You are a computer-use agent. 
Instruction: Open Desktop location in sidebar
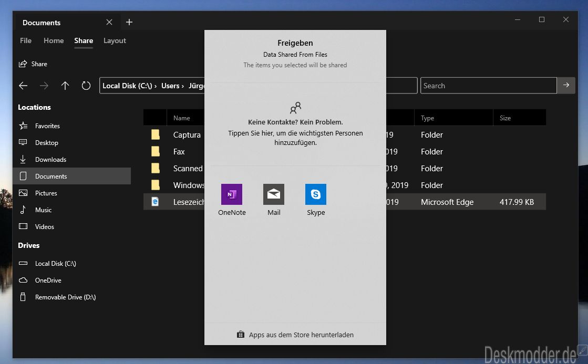coord(71,143)
